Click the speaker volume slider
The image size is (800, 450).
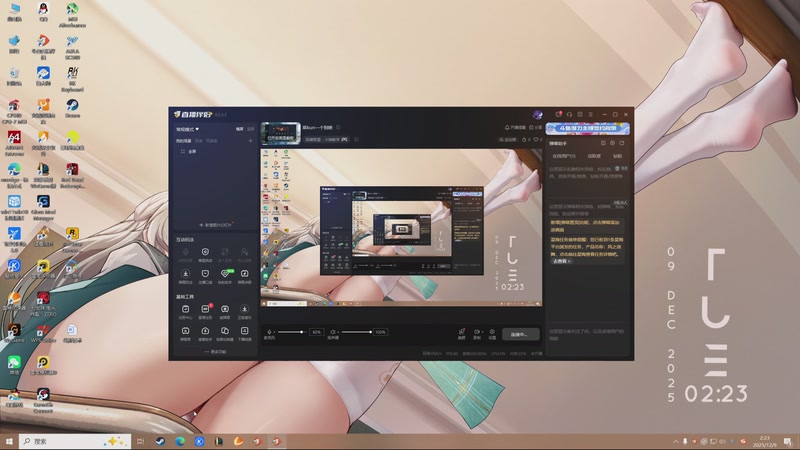tap(356, 332)
